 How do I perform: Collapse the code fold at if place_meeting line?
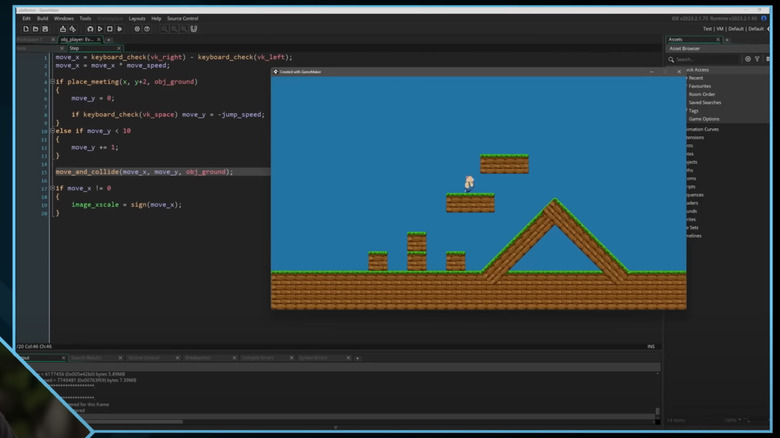(52, 82)
